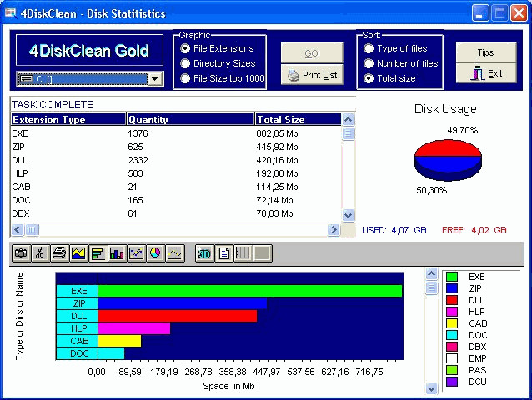Viewport: 532px width, 400px height.
Task: Click the scissors cut icon
Action: pyautogui.click(x=40, y=253)
